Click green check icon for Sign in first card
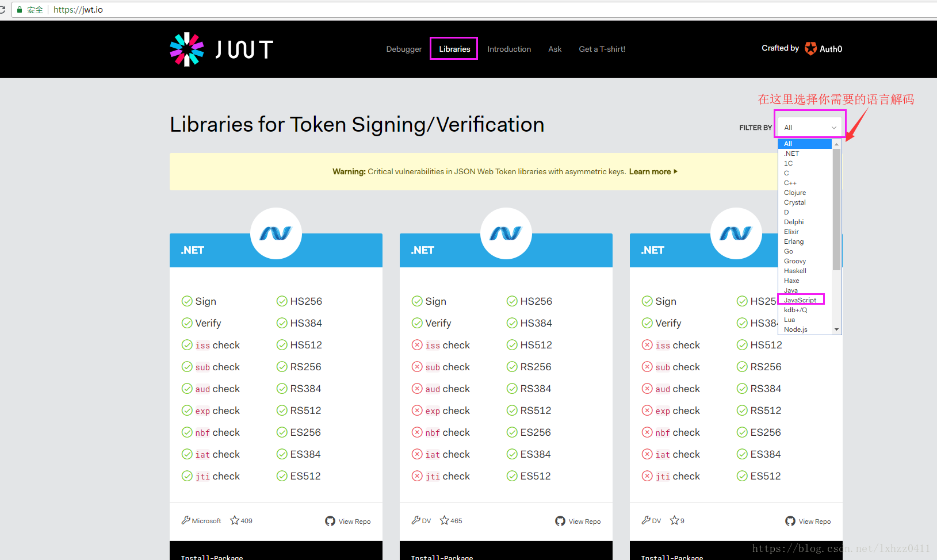Screen dimensions: 937x560 pyautogui.click(x=187, y=301)
